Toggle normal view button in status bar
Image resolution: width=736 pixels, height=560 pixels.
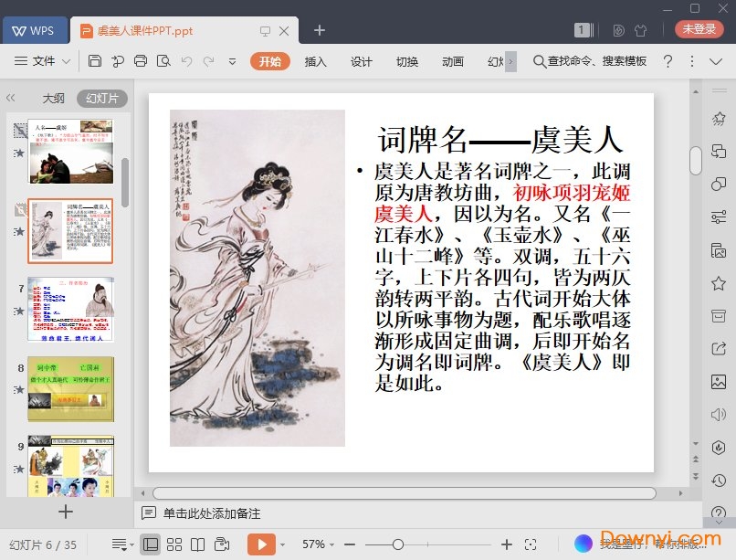pos(152,544)
